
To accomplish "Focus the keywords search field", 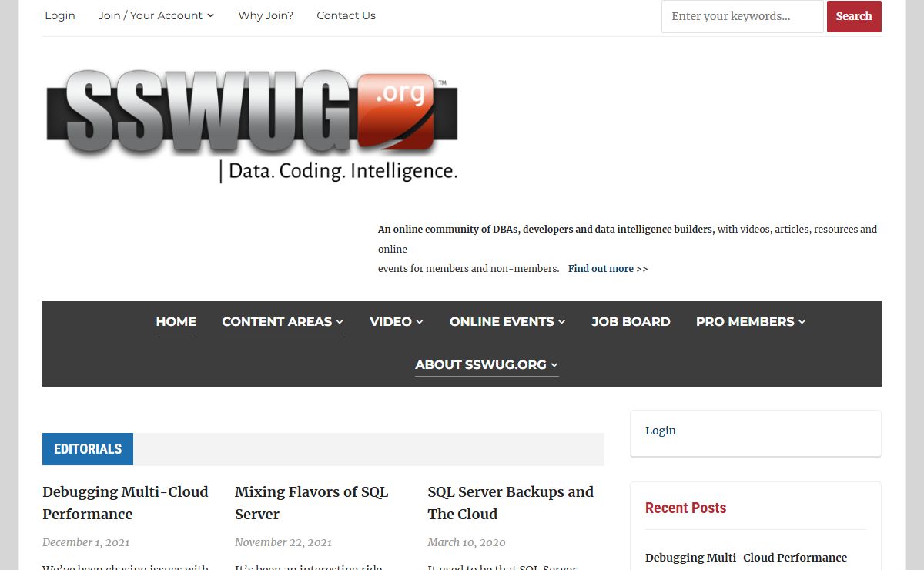I will 742,16.
